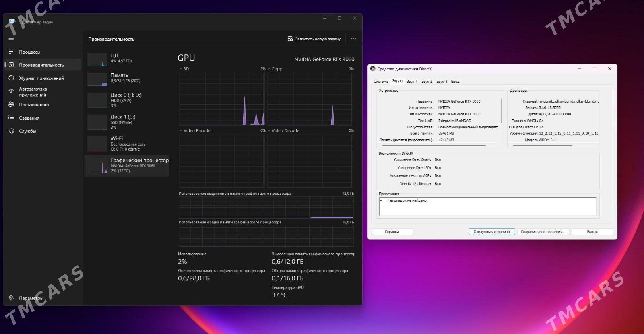Switch to Экран tab in DirectX tool
The width and height of the screenshot is (644, 334).
397,81
